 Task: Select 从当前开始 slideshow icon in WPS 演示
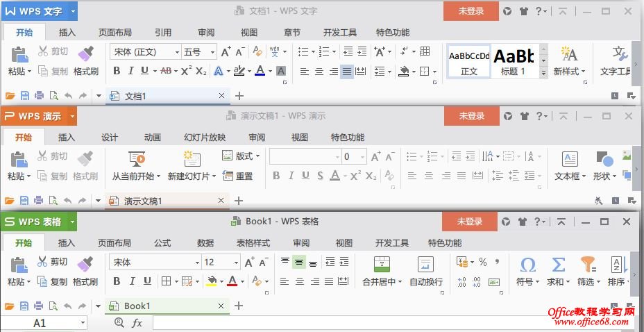pos(136,159)
